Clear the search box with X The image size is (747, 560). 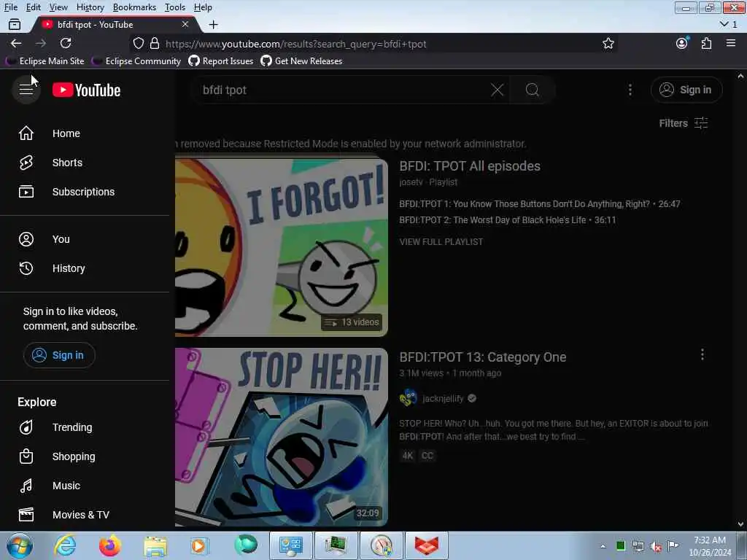pyautogui.click(x=497, y=90)
